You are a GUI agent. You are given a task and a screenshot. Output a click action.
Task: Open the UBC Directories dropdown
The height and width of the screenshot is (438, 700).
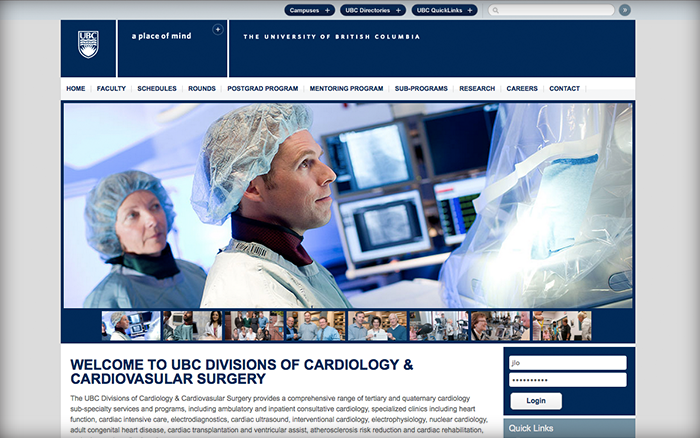coord(373,10)
